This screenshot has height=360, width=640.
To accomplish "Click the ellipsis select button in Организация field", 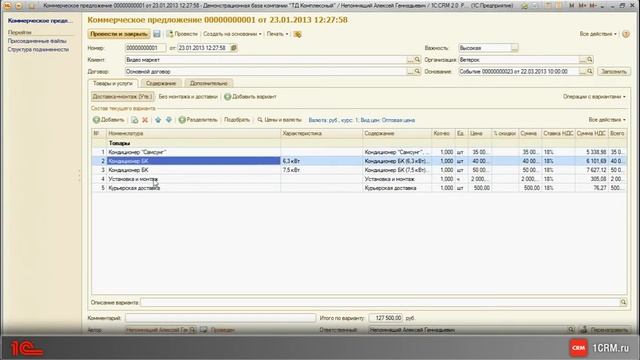I will [x=582, y=60].
